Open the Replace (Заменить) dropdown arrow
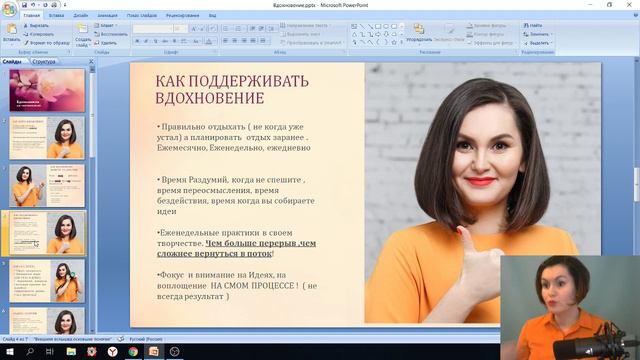 point(551,34)
